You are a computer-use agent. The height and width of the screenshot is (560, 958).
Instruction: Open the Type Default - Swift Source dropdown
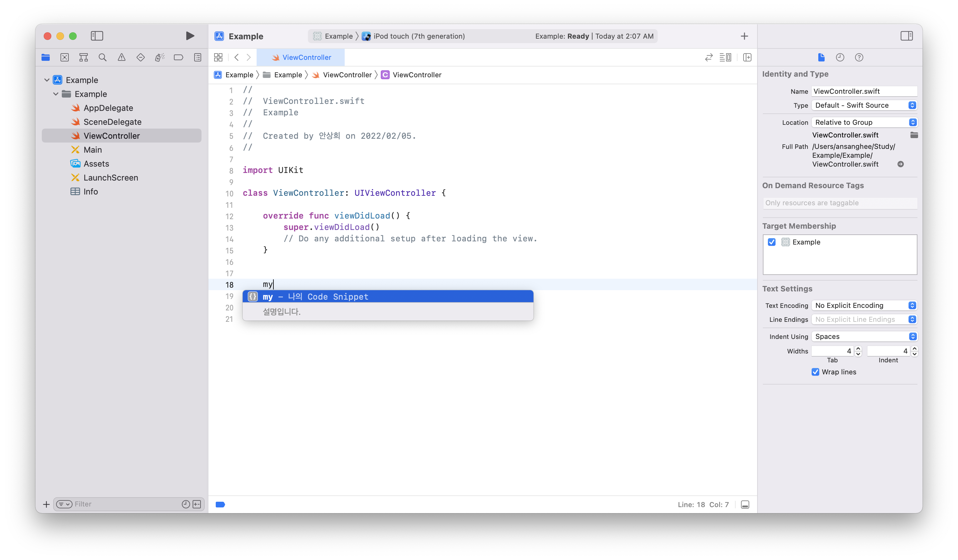point(864,105)
